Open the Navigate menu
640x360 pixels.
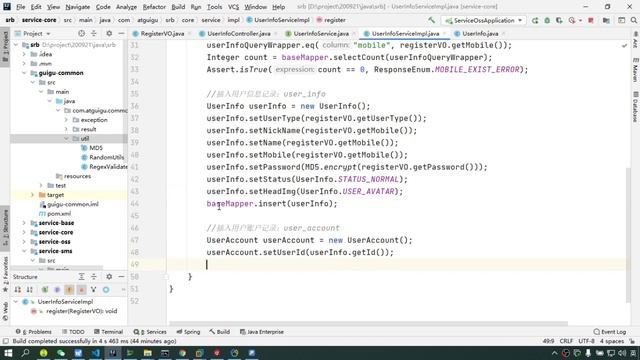pyautogui.click(x=78, y=7)
